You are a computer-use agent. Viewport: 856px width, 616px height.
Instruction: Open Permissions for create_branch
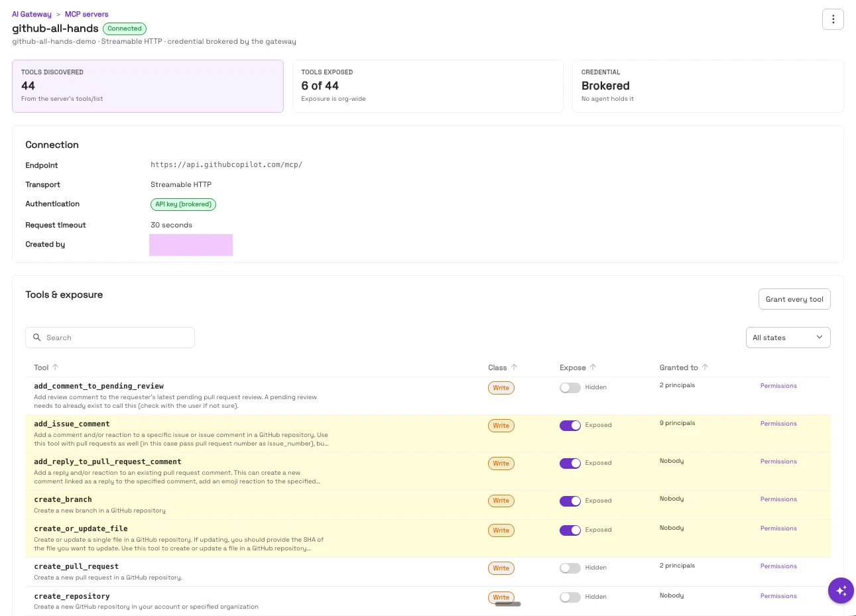pos(778,499)
